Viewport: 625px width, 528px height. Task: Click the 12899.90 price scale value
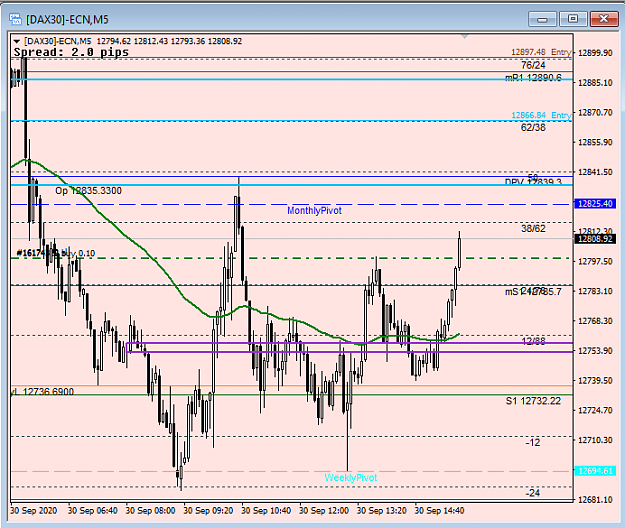[x=596, y=53]
